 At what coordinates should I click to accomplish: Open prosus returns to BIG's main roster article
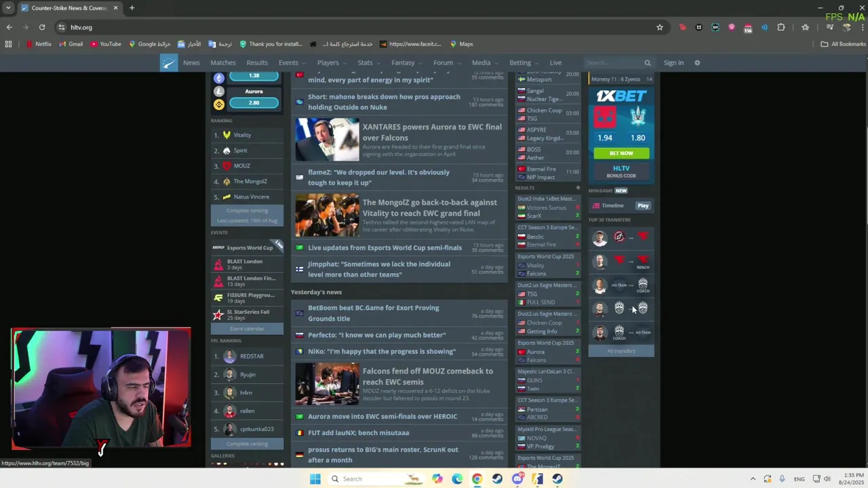coord(383,455)
